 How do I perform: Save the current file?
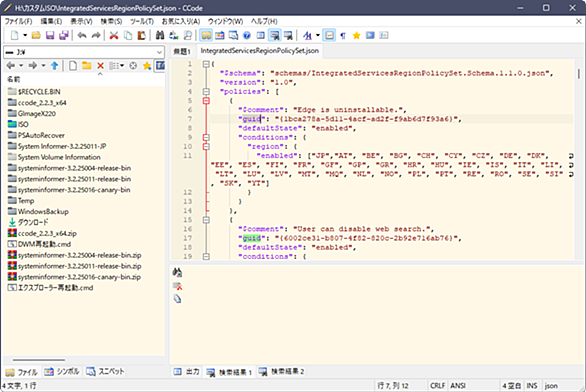pyautogui.click(x=50, y=36)
